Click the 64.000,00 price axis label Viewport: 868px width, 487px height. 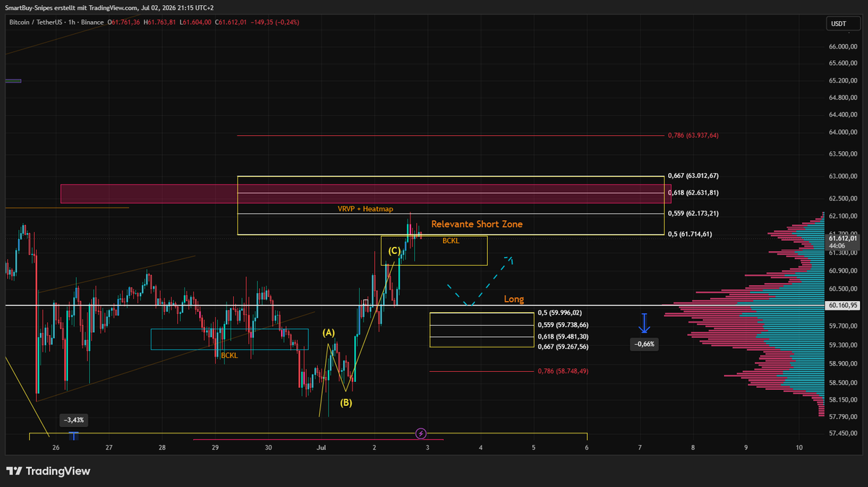843,132
